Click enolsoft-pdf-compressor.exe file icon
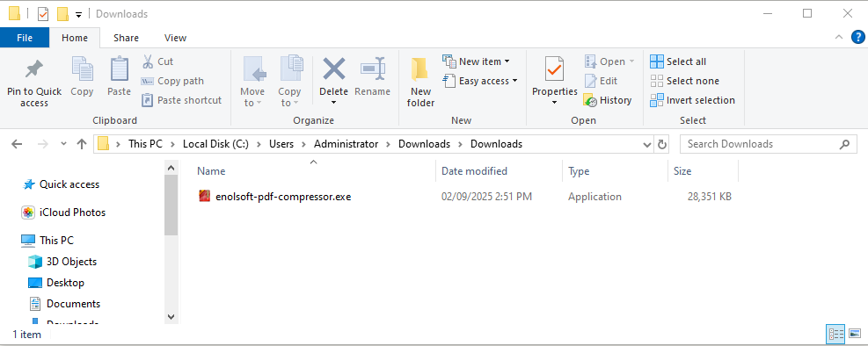 (205, 196)
